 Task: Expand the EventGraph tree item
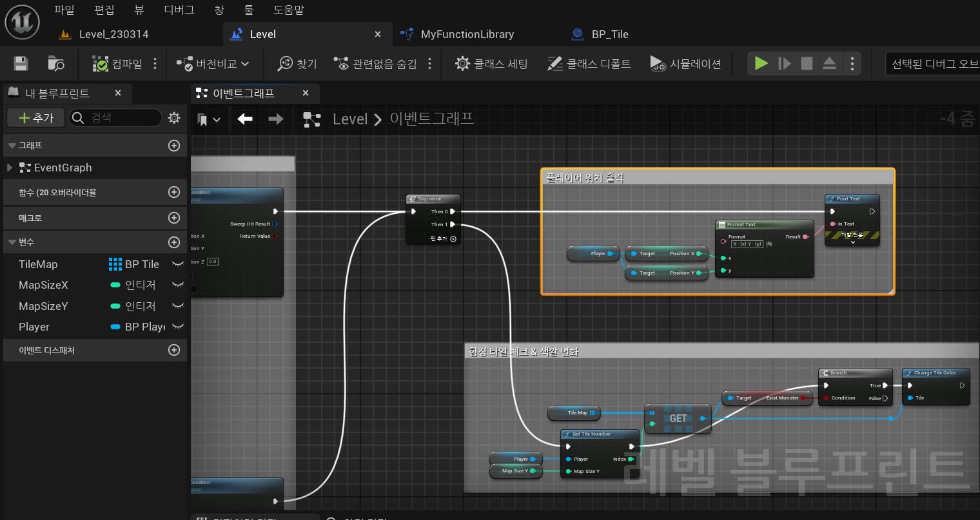(x=10, y=168)
